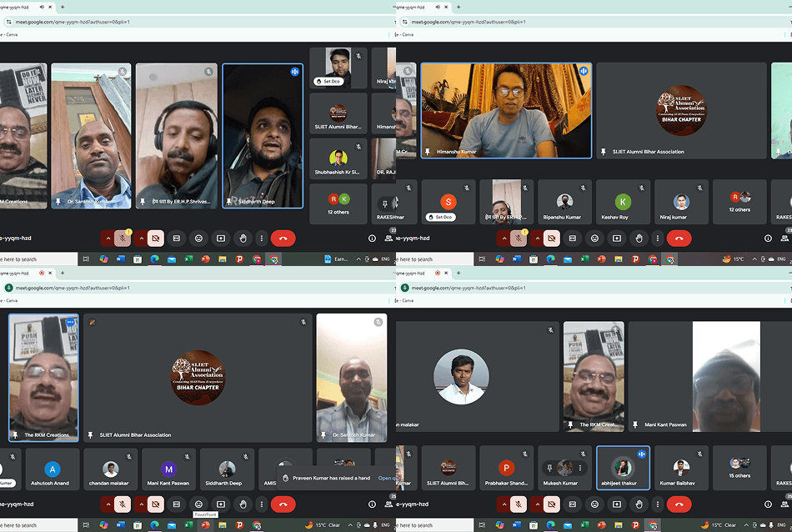
Task: Open Word from the top-left window's taskbar
Action: 121,259
